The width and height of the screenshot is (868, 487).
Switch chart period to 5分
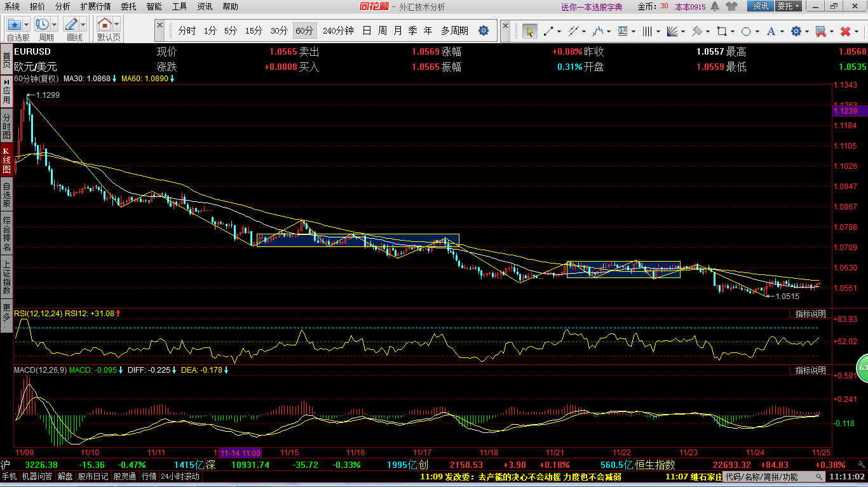point(230,30)
